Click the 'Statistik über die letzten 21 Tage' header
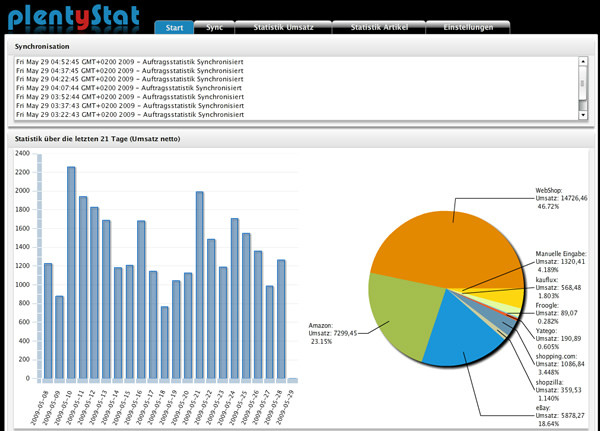The width and height of the screenshot is (600, 431). [301, 139]
